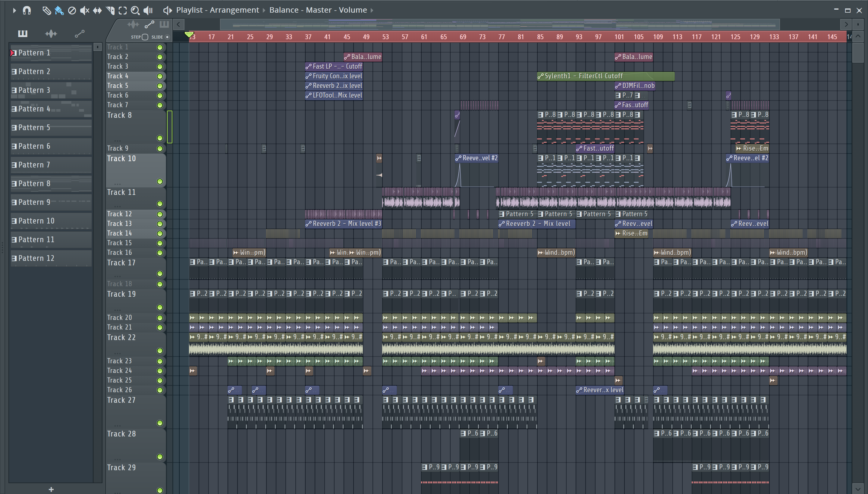Click the green playhead position marker
Image resolution: width=868 pixels, height=494 pixels.
pyautogui.click(x=189, y=34)
